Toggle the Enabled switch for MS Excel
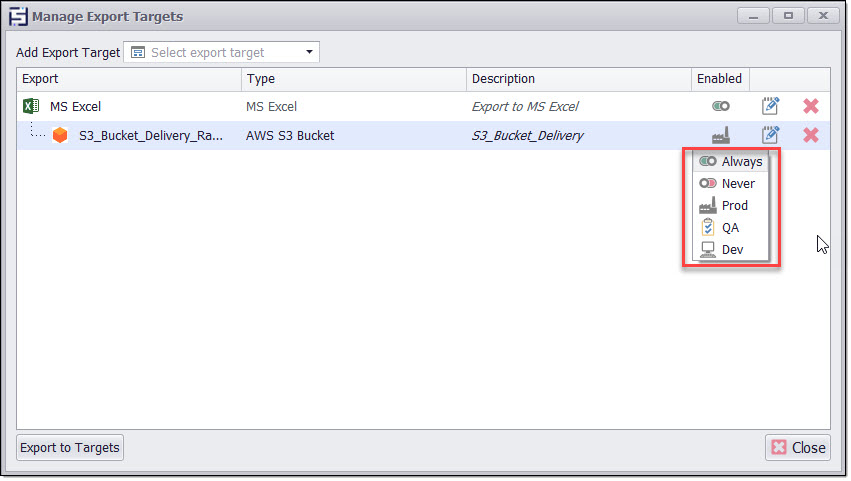851x481 pixels. click(x=720, y=106)
